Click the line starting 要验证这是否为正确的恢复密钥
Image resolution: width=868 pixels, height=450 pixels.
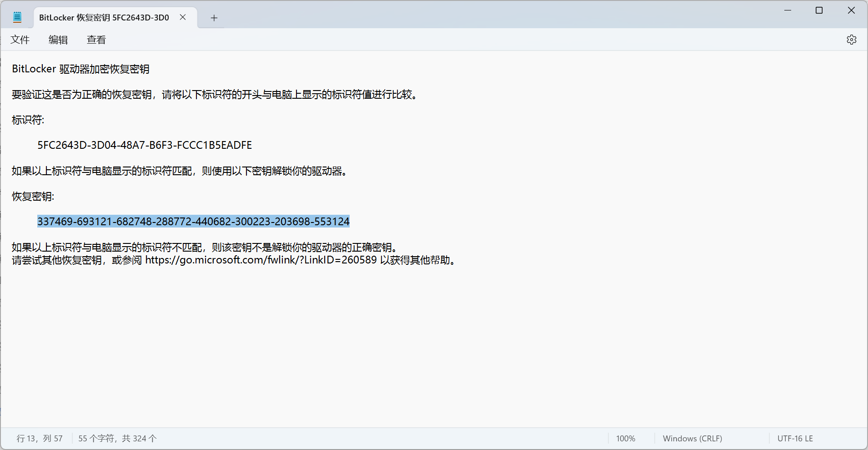215,95
